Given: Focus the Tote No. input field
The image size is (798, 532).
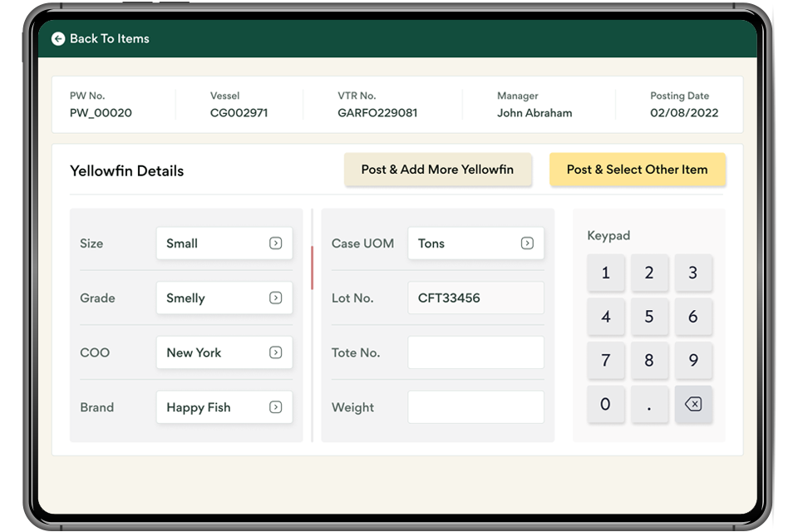Looking at the screenshot, I should click(x=475, y=352).
